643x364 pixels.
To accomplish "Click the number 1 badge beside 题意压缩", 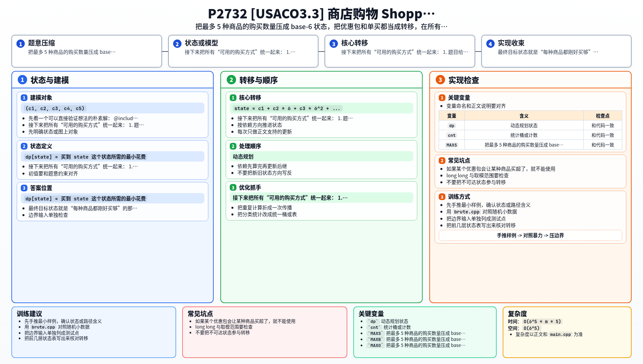I will click(x=20, y=44).
